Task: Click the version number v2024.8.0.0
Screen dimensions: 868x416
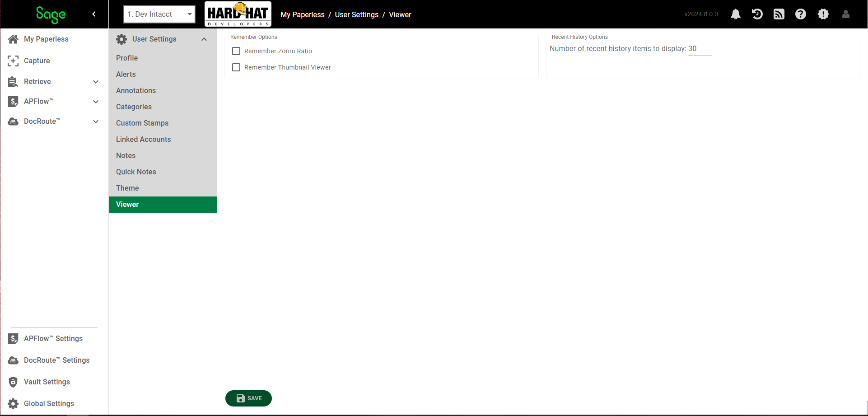Action: click(701, 14)
